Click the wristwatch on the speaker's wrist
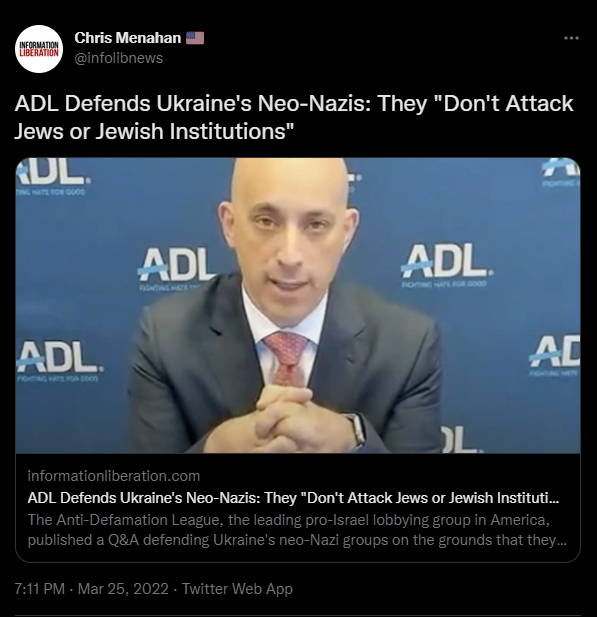This screenshot has width=597, height=617. pyautogui.click(x=358, y=430)
